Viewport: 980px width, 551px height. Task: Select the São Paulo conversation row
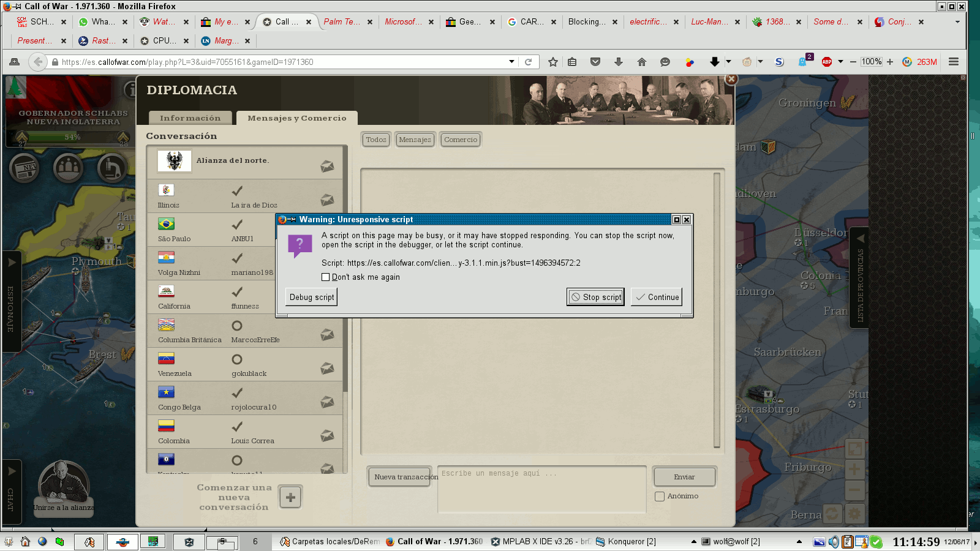(245, 230)
